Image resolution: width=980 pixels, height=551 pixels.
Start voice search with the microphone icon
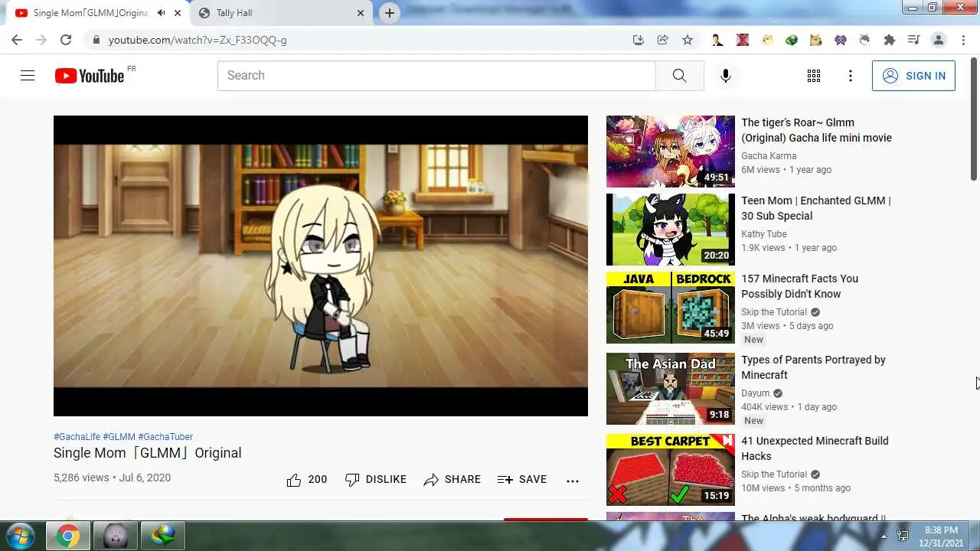[726, 76]
